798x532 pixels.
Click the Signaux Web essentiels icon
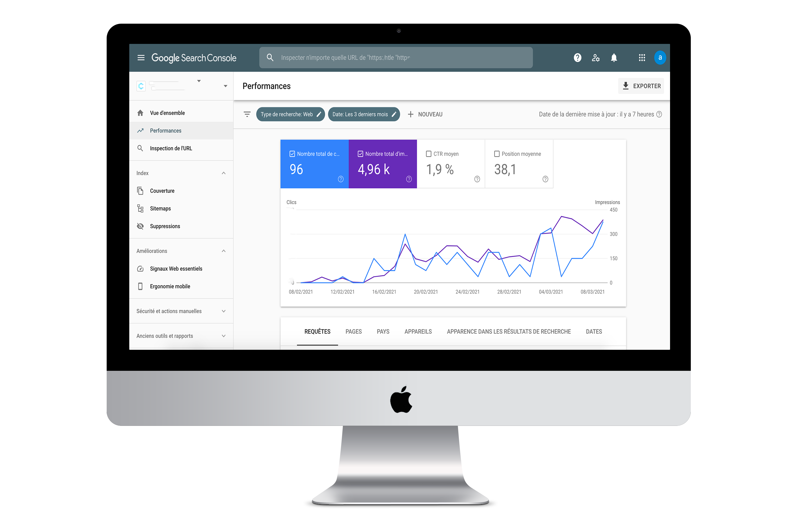point(141,268)
